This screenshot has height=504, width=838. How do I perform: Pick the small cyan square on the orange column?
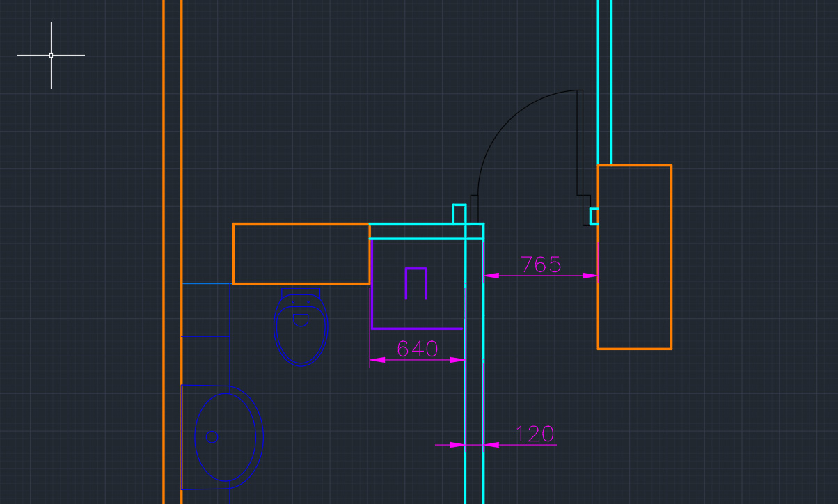594,216
